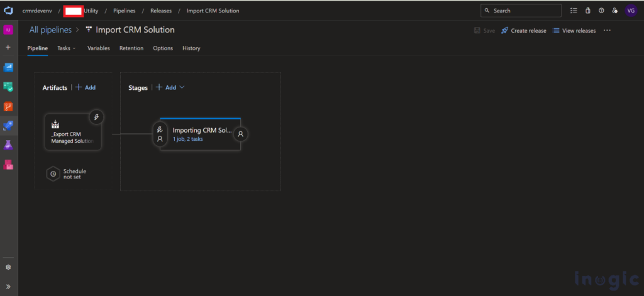Open the Marketplace shopping bag icon
The image size is (644, 296).
588,11
